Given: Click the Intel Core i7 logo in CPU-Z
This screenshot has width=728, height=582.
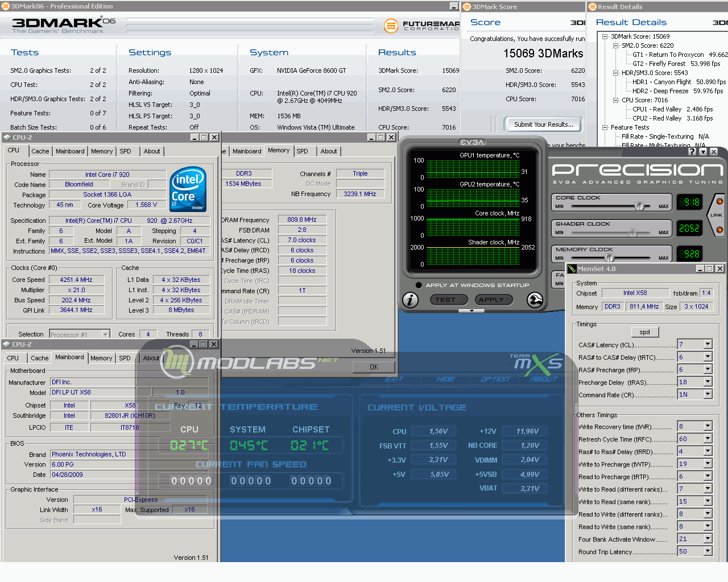Looking at the screenshot, I should coord(188,189).
